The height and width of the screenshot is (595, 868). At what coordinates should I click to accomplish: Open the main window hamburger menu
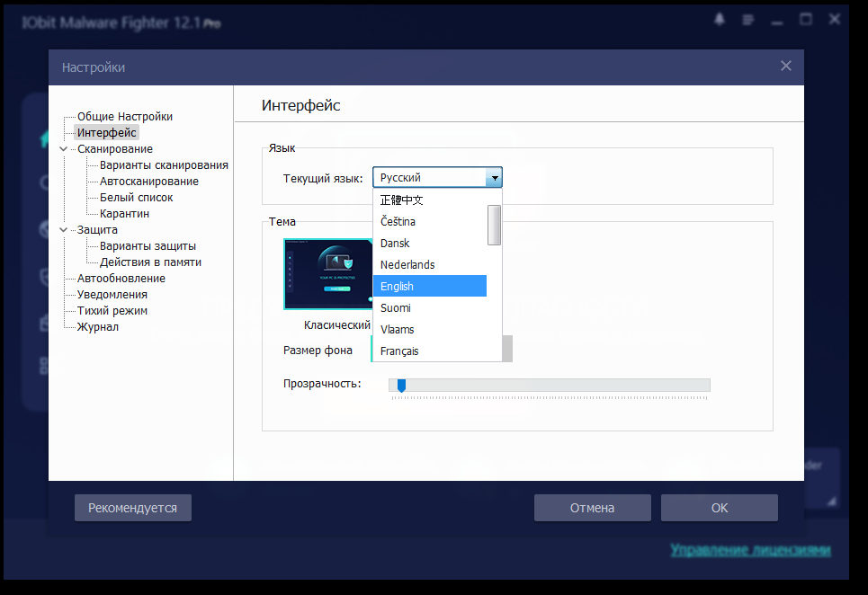[x=747, y=20]
